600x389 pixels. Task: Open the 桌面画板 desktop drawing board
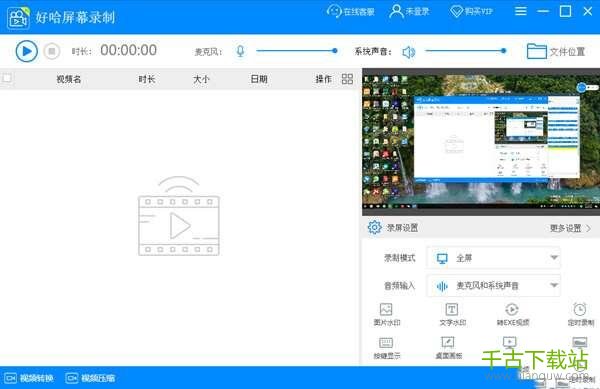pyautogui.click(x=448, y=348)
